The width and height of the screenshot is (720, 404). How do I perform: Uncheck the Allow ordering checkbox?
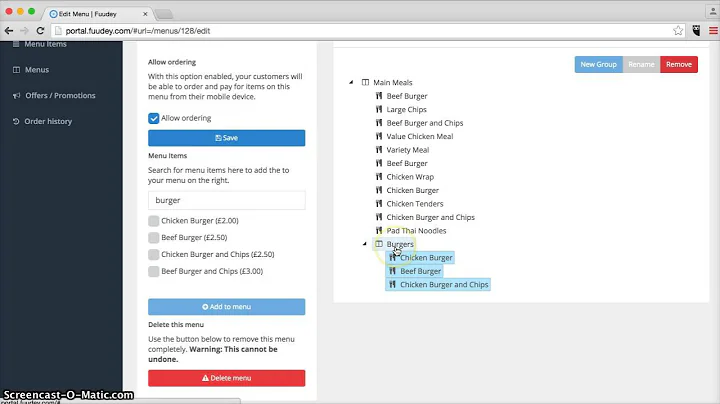point(153,118)
